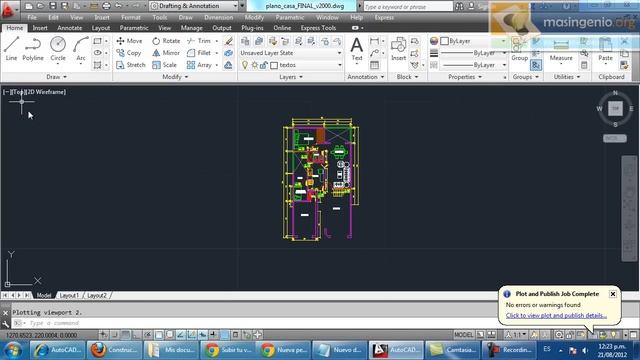This screenshot has height=360, width=640.
Task: Toggle Lineweight display in status bar
Action: (x=214, y=335)
